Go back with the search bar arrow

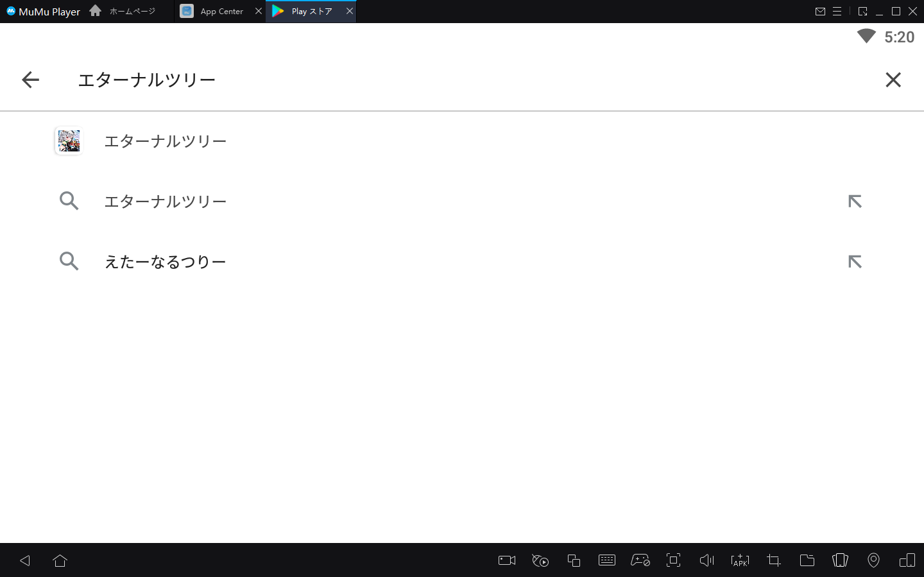coord(30,80)
